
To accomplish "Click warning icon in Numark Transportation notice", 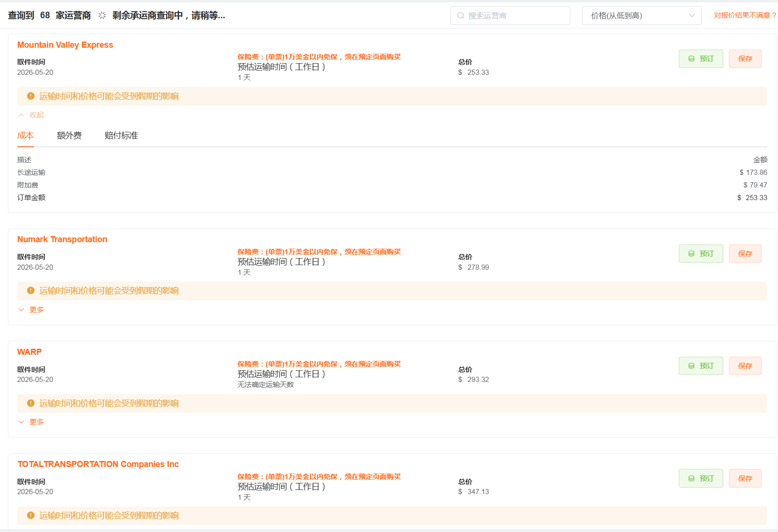I will click(x=31, y=290).
